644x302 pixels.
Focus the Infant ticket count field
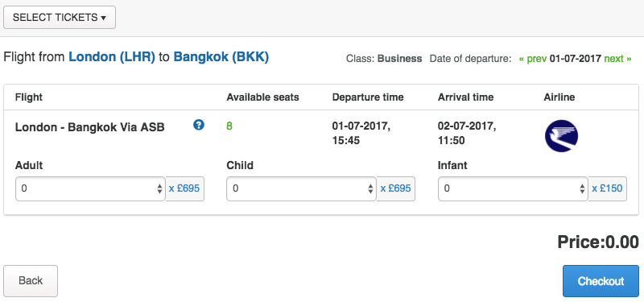pos(513,188)
